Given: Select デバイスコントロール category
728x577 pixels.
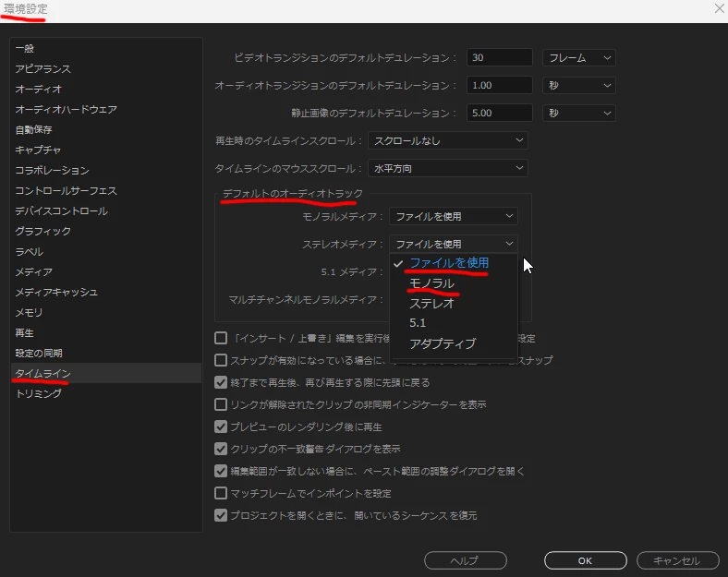Looking at the screenshot, I should coord(61,211).
